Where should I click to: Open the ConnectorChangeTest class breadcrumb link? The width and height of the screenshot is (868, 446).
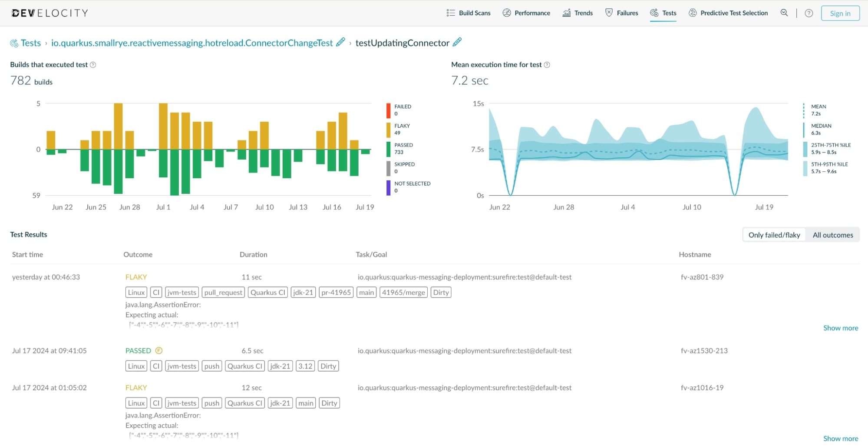click(191, 43)
